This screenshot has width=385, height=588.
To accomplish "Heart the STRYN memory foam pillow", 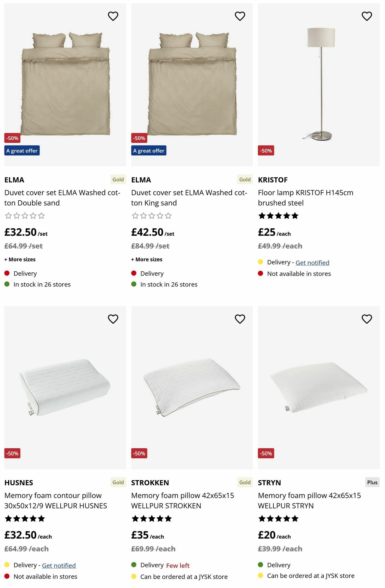I will (x=367, y=319).
